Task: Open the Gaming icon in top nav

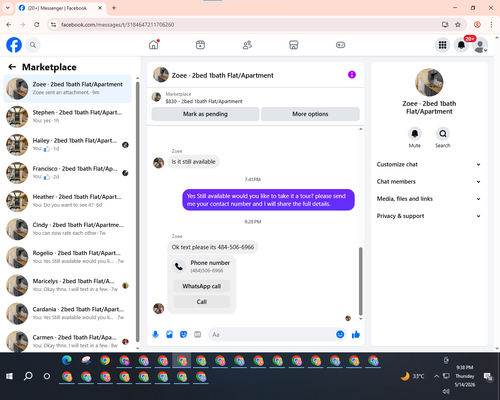Action: click(340, 45)
